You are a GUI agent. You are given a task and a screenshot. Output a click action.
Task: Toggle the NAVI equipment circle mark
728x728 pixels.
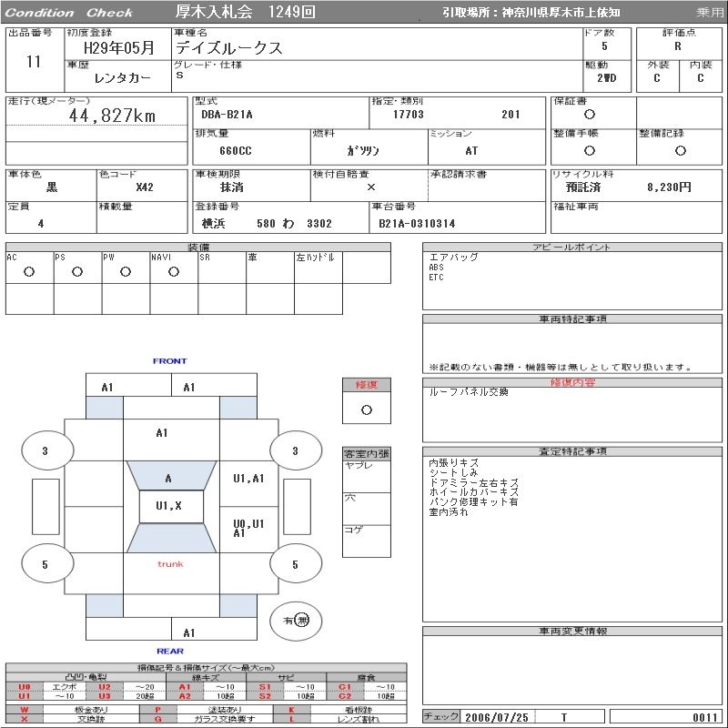[x=173, y=272]
